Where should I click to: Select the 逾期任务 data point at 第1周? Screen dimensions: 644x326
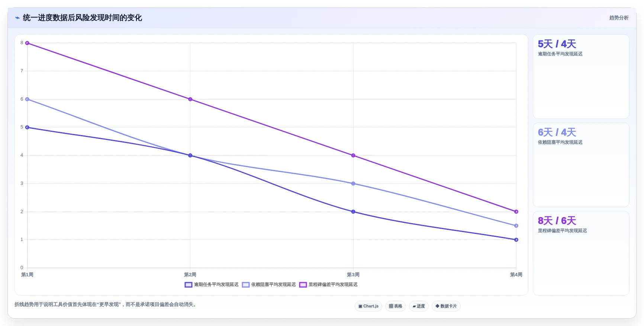coord(27,127)
